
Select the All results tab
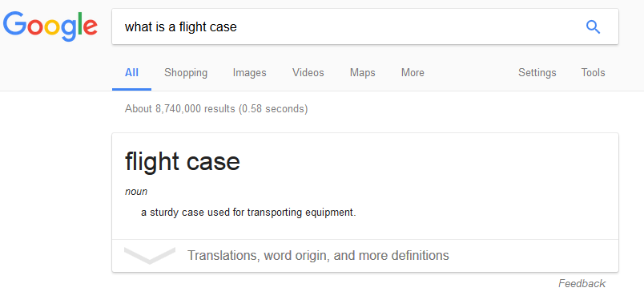(131, 73)
